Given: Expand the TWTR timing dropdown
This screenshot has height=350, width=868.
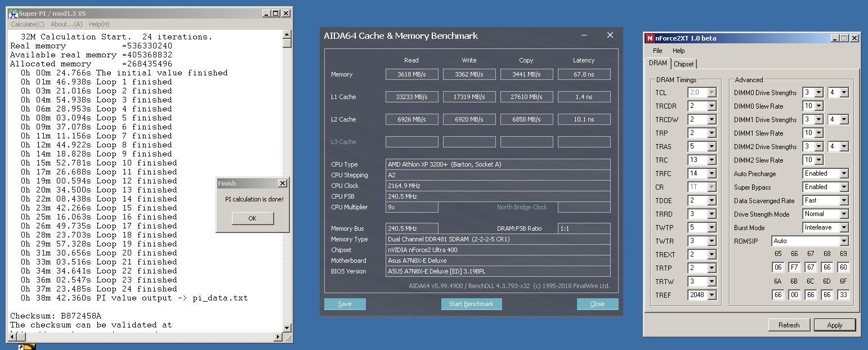Looking at the screenshot, I should point(712,241).
